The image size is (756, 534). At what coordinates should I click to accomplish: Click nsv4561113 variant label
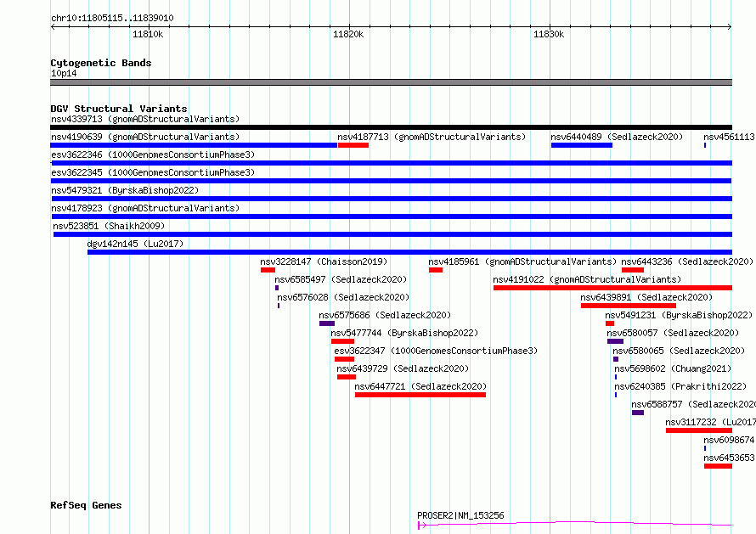pos(729,137)
